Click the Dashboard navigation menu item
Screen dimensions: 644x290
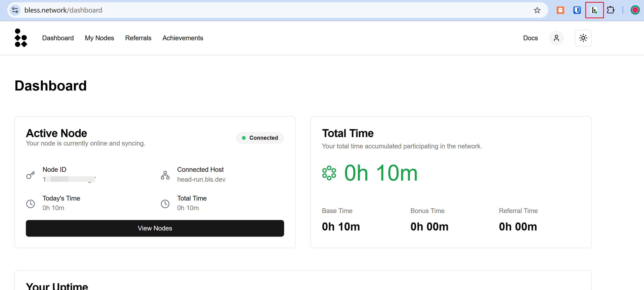[58, 38]
